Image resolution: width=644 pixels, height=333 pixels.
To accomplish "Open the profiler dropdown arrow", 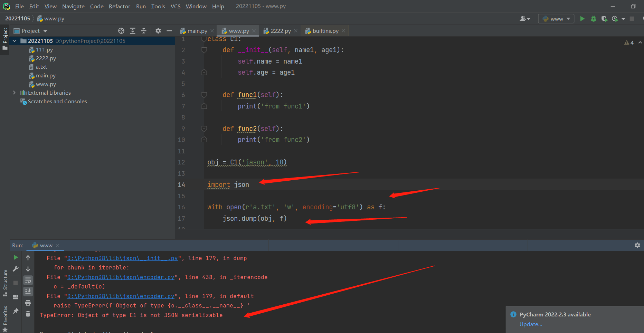I will point(623,19).
